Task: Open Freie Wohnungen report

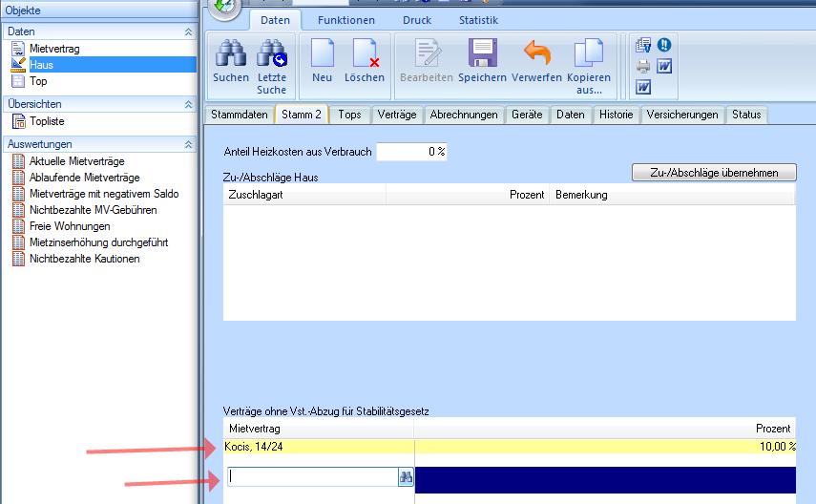Action: [x=70, y=226]
